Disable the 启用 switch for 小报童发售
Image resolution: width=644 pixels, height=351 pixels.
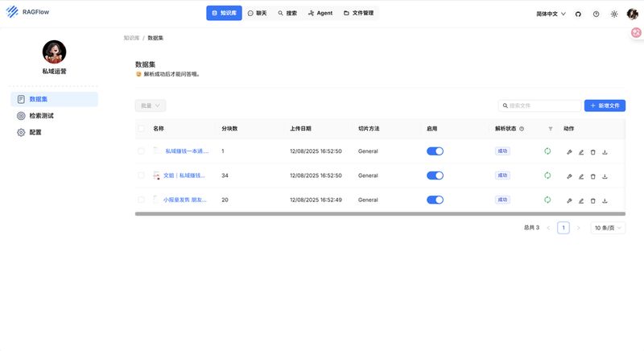[435, 200]
